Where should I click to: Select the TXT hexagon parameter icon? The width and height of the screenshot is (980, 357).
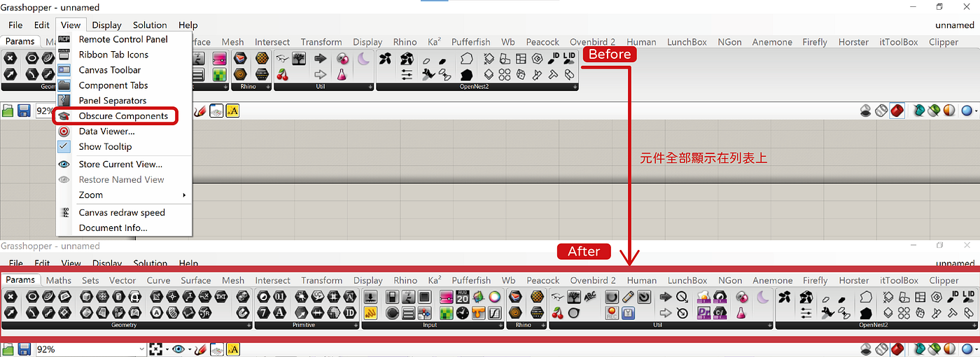pyautogui.click(x=221, y=297)
